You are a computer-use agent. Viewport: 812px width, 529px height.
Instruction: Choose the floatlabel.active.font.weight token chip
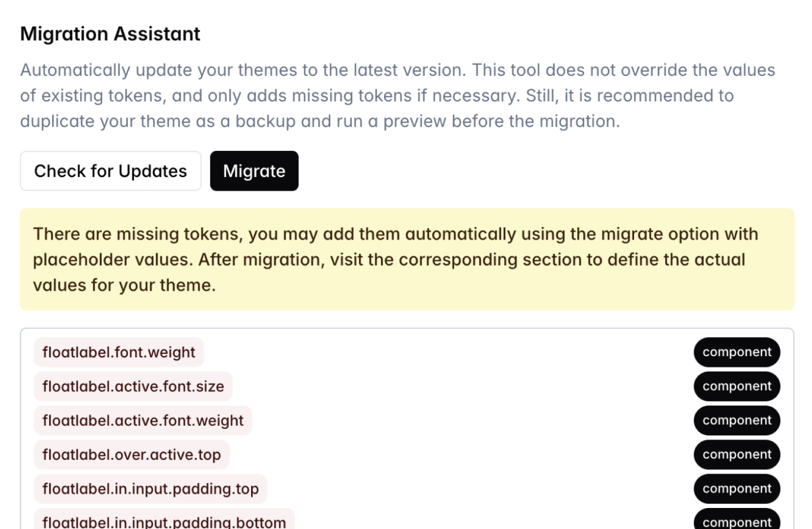(x=143, y=420)
